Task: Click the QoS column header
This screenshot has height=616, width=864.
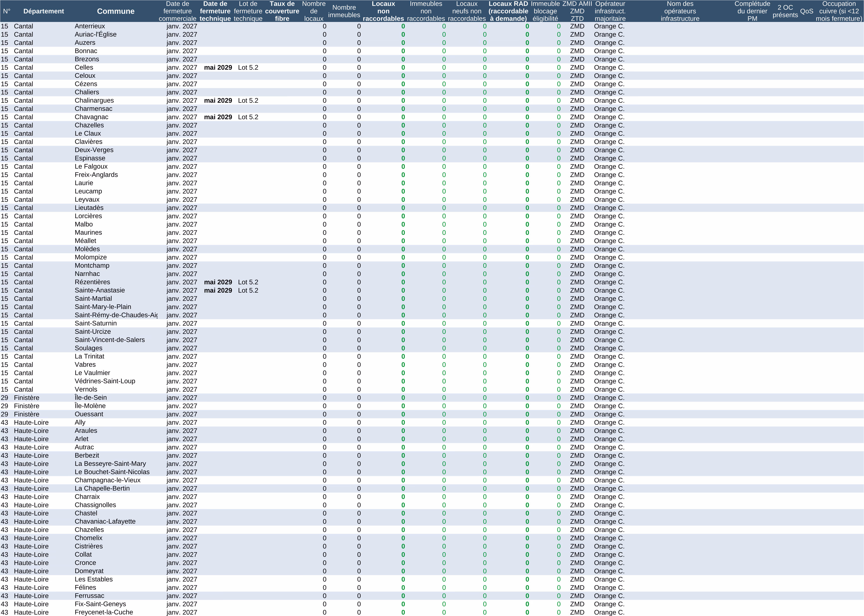Action: 806,11
